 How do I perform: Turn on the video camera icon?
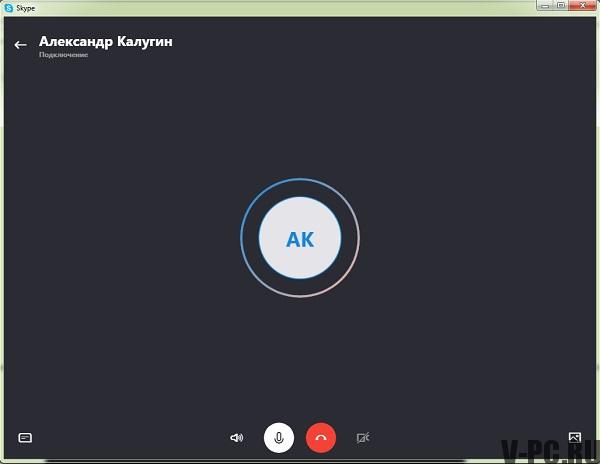pyautogui.click(x=363, y=438)
